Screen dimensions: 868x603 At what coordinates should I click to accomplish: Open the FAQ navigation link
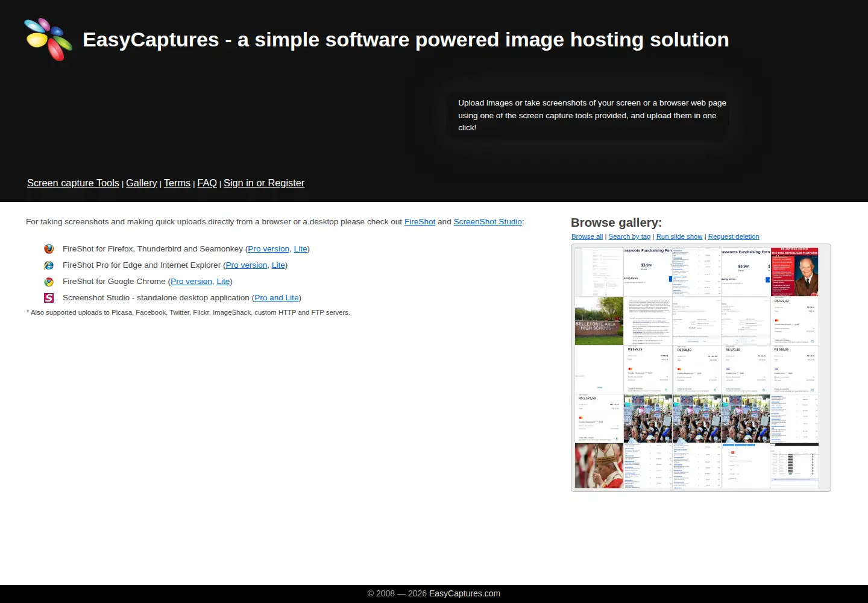tap(207, 183)
